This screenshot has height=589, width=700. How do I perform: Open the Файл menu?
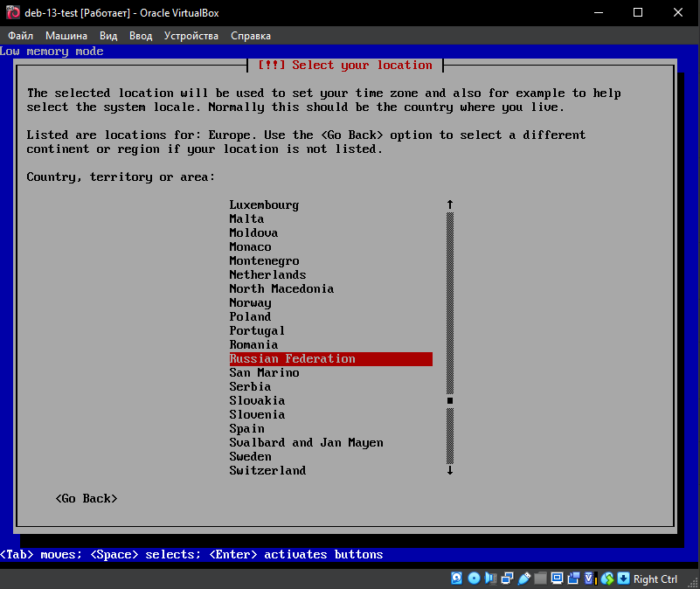tap(20, 36)
